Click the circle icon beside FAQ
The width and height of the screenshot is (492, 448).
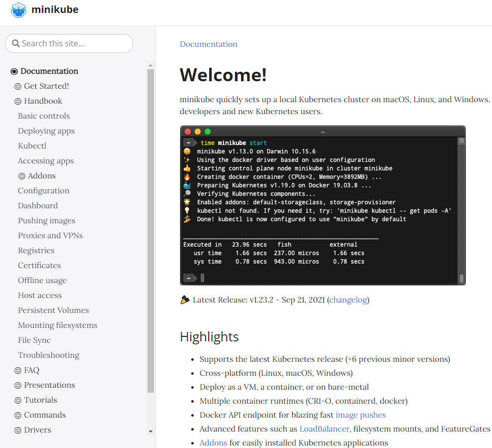click(x=18, y=370)
